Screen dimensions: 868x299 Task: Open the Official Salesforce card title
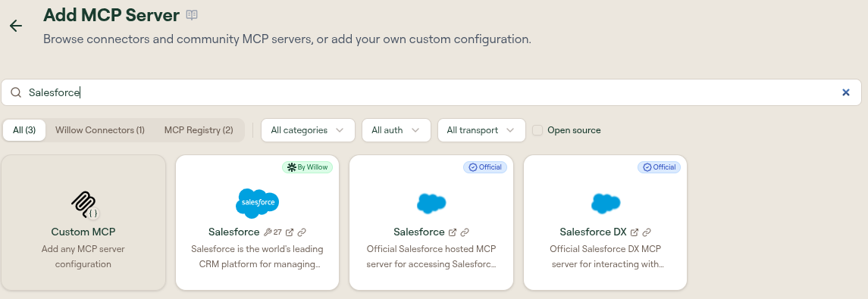419,232
